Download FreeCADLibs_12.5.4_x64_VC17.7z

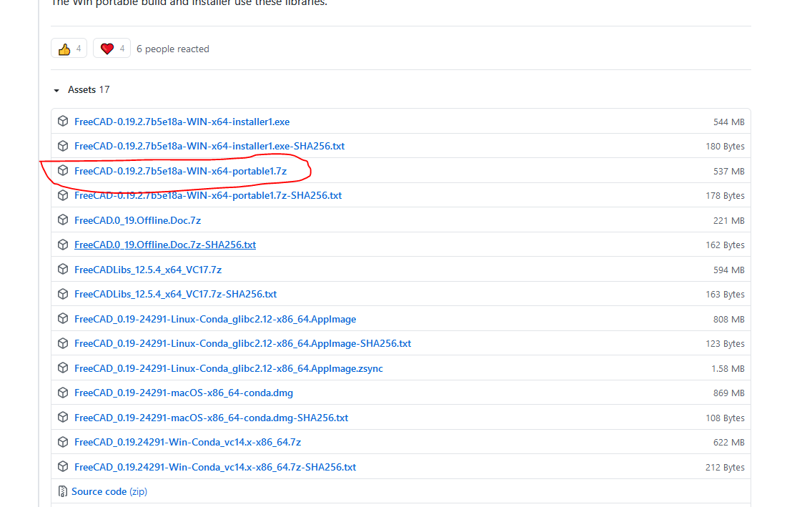[x=147, y=270]
